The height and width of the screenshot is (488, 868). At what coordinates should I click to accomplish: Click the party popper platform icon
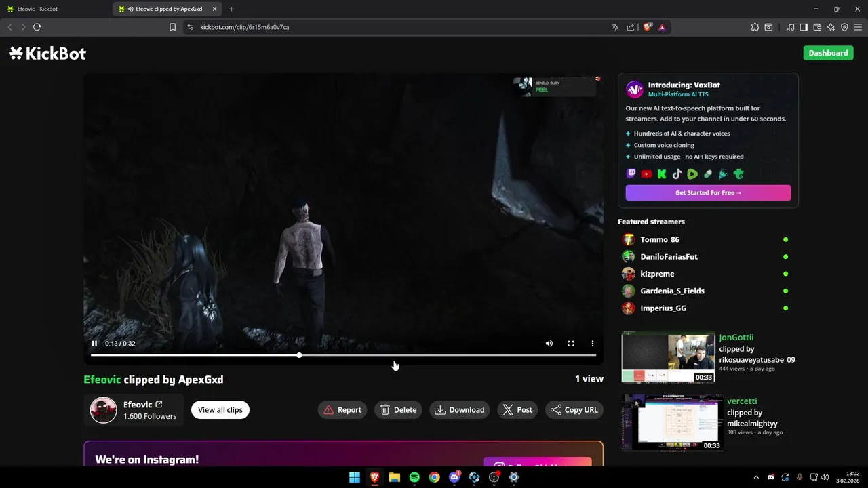coord(723,174)
